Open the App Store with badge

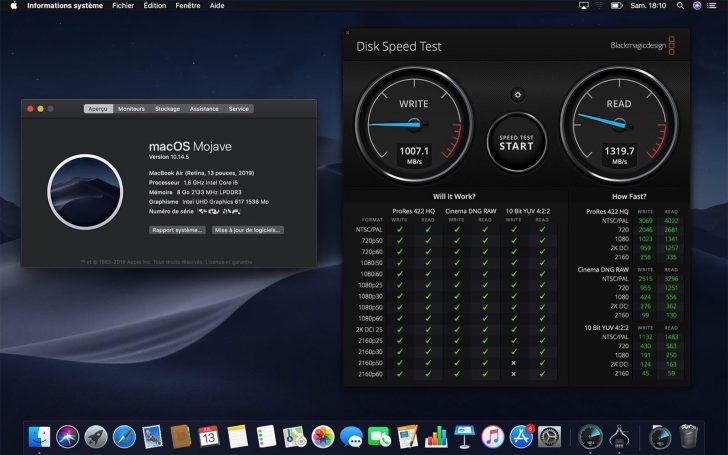tap(521, 437)
